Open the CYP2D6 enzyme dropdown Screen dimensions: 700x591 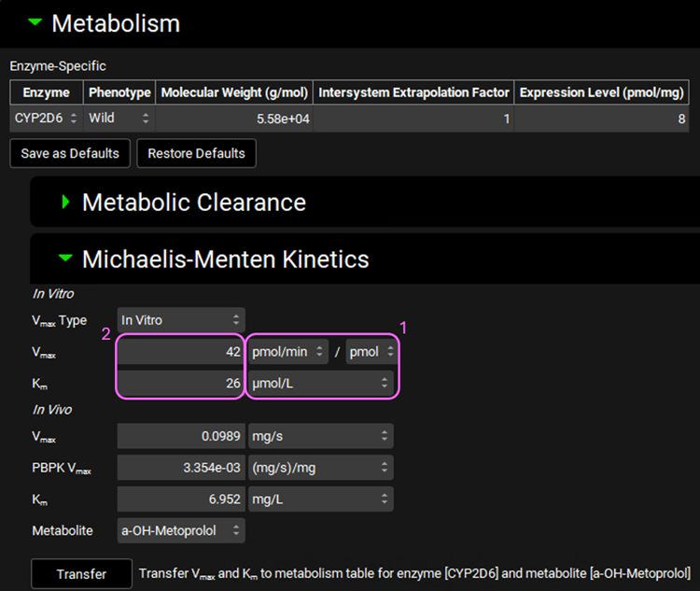click(46, 119)
